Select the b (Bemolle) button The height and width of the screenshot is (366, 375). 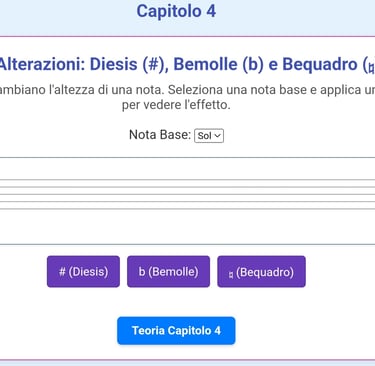coord(168,272)
